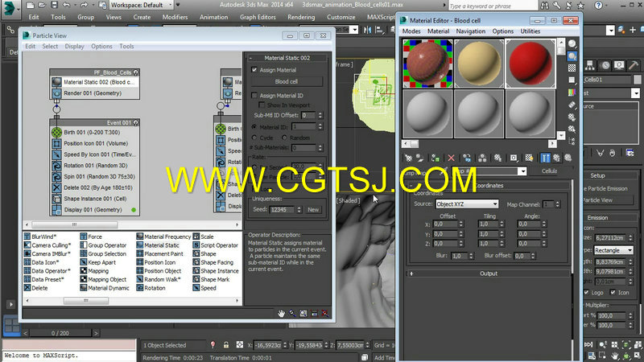Click Particle View button in Setup
This screenshot has height=362, width=644.
(609, 200)
